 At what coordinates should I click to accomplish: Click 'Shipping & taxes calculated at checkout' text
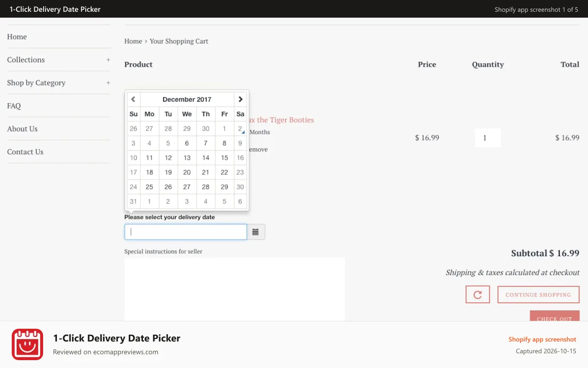click(x=513, y=272)
